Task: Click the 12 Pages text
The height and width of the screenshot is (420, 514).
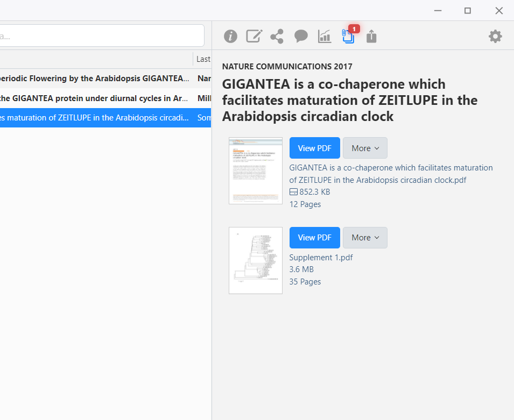Action: tap(305, 204)
